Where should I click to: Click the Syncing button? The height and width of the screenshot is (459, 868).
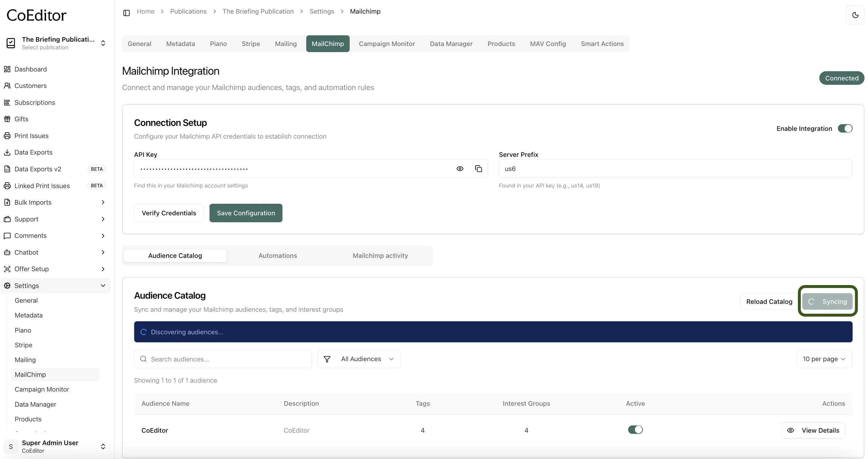[x=827, y=302]
